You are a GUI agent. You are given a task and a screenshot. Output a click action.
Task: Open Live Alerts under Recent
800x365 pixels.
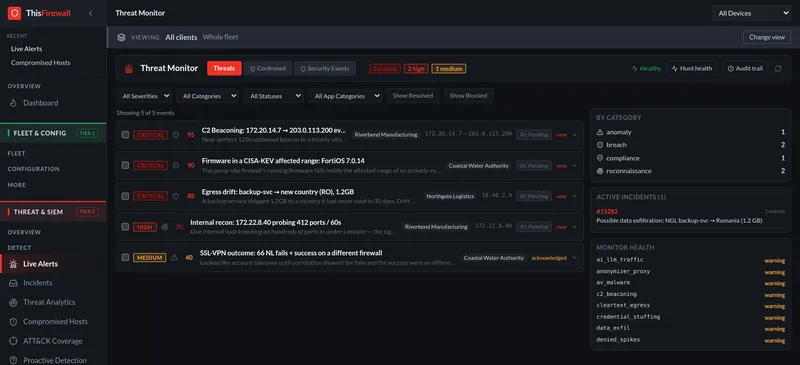[27, 49]
